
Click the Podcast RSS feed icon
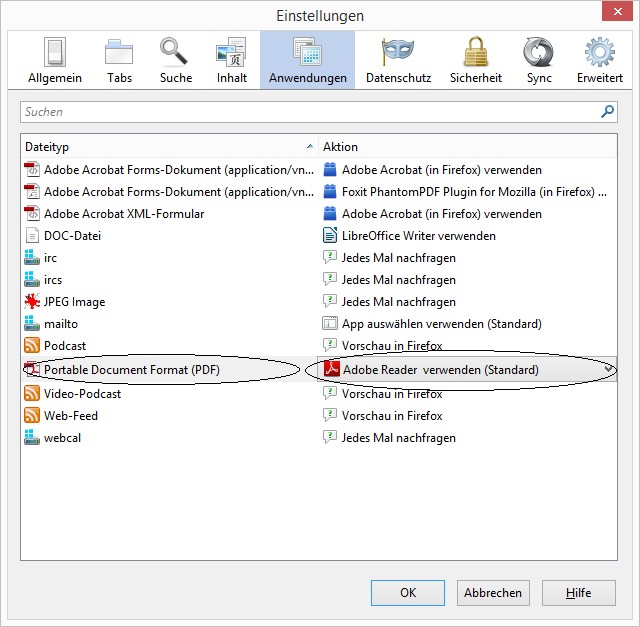point(32,345)
